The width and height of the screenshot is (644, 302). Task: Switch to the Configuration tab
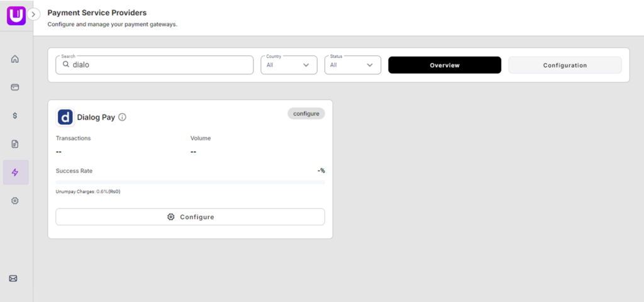[x=564, y=65]
